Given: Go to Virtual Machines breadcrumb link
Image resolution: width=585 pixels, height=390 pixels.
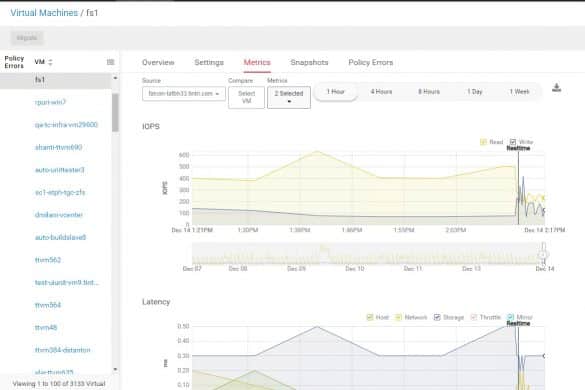Looking at the screenshot, I should coord(44,13).
